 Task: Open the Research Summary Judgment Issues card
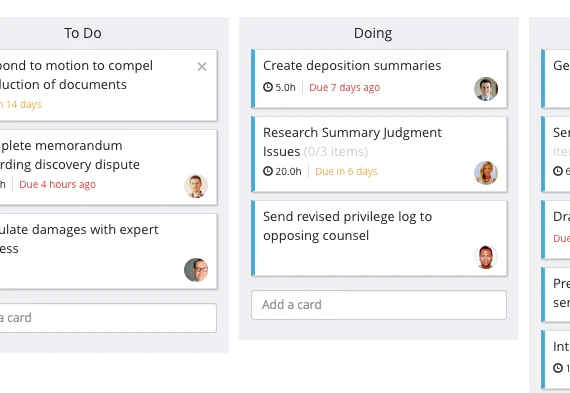point(379,154)
